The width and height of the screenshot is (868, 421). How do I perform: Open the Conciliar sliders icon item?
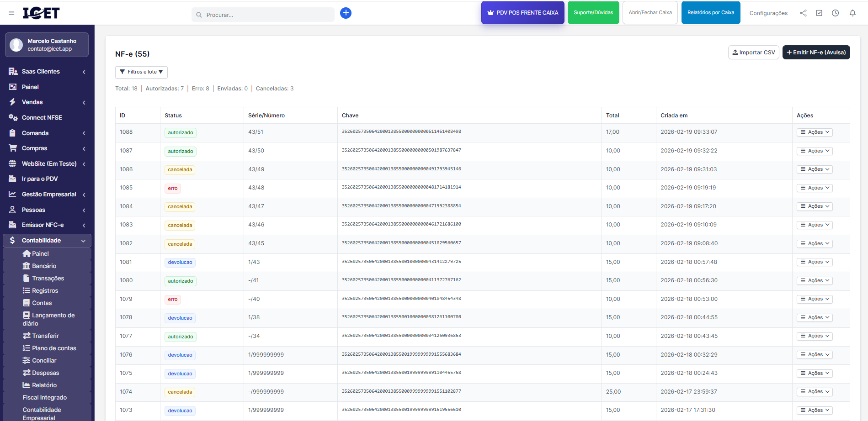(x=27, y=361)
